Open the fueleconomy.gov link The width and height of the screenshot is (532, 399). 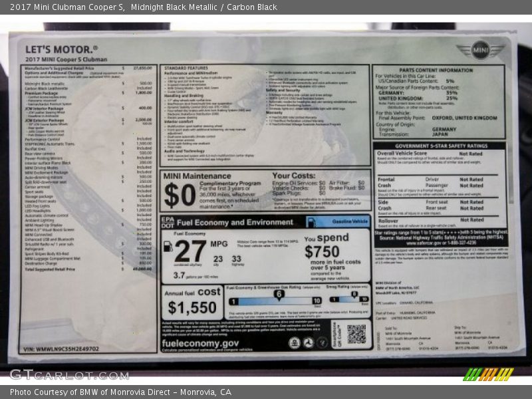point(200,343)
